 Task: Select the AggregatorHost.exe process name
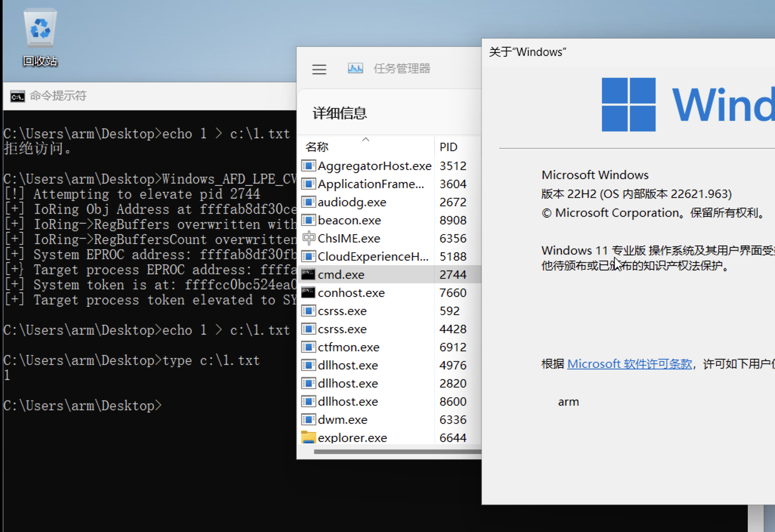[375, 166]
